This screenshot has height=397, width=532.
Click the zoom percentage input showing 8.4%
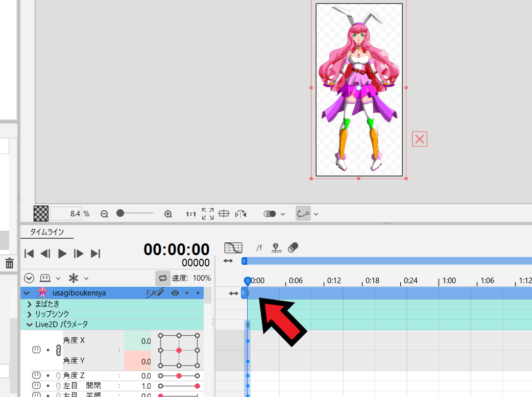[67, 214]
